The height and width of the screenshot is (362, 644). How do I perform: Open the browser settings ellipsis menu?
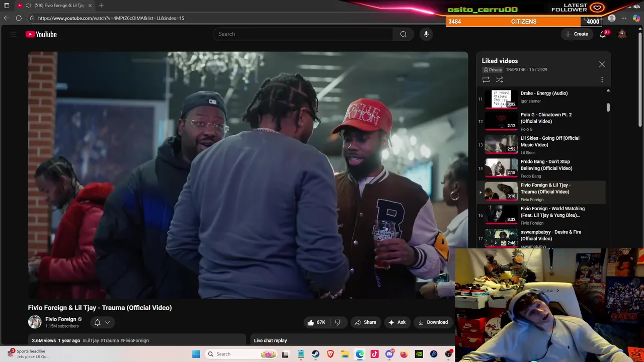624,18
